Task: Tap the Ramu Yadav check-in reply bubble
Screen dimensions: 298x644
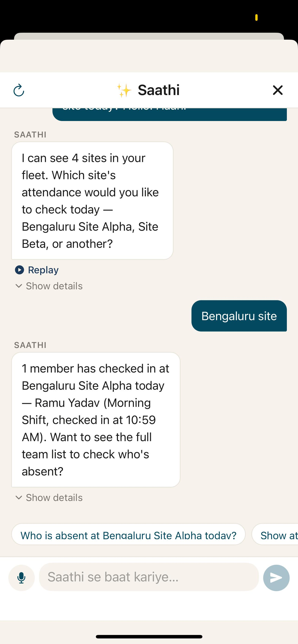Action: tap(96, 420)
